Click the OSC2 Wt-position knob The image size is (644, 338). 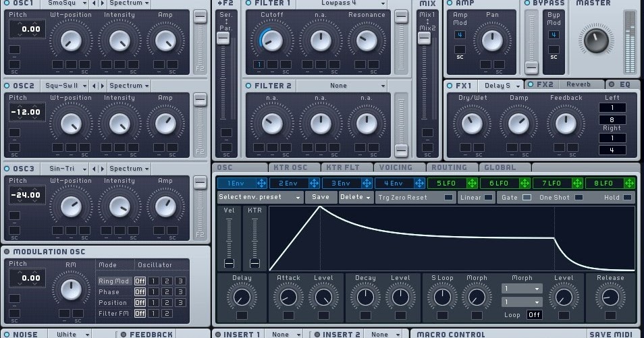(71, 123)
